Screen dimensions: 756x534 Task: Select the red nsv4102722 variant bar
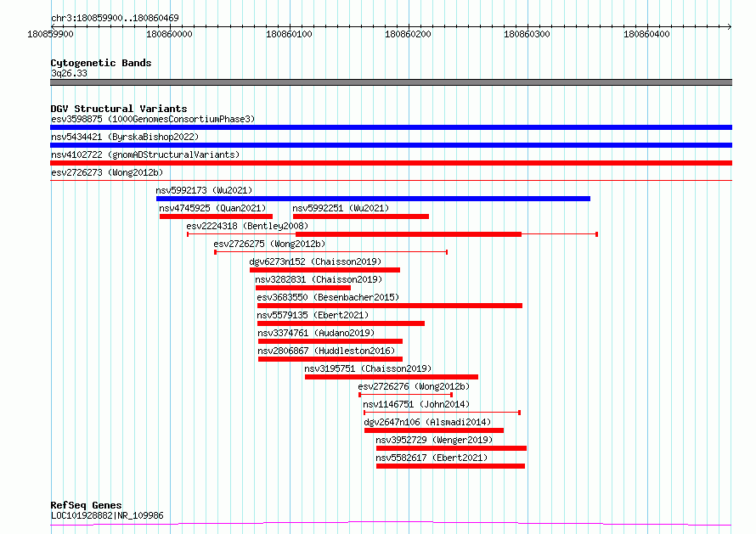(391, 163)
